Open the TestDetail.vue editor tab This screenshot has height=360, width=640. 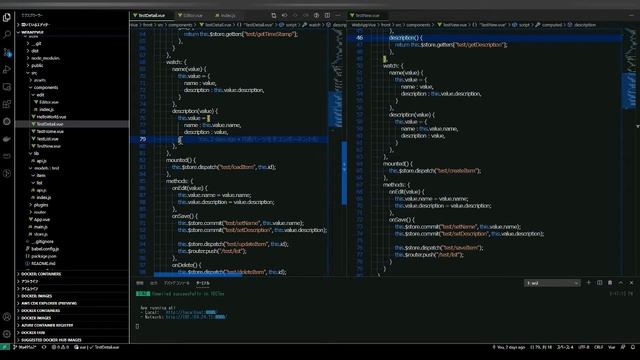(x=152, y=16)
